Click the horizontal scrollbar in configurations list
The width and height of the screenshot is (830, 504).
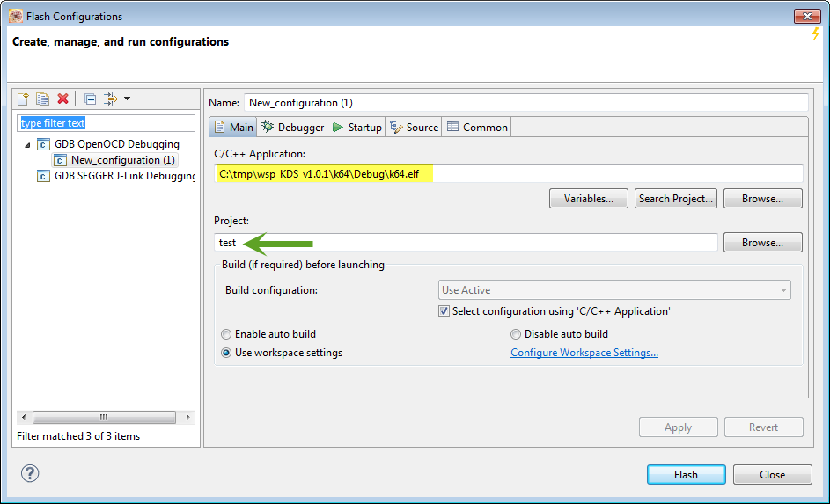pyautogui.click(x=103, y=417)
